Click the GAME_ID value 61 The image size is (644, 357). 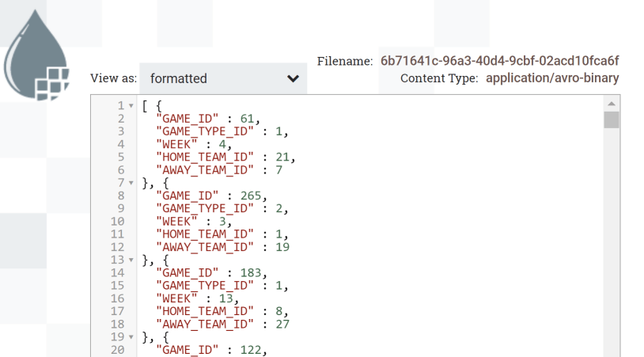248,119
